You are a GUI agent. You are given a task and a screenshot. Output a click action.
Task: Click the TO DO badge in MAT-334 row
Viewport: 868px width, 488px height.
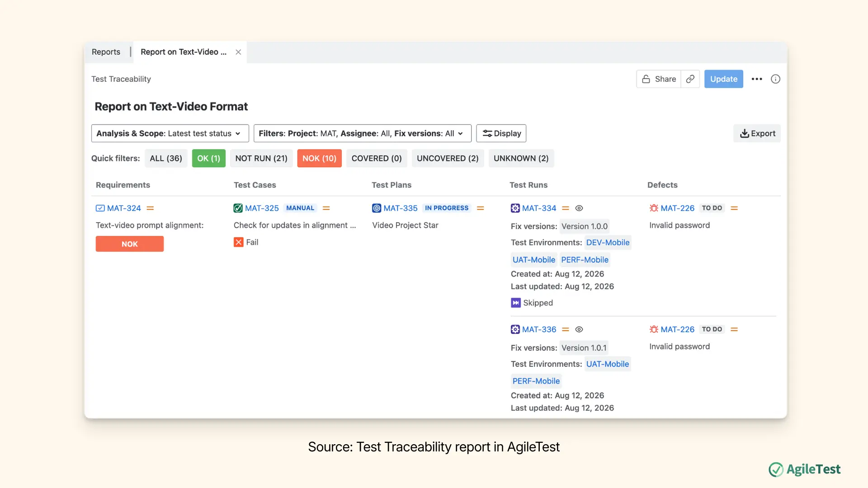pyautogui.click(x=712, y=208)
